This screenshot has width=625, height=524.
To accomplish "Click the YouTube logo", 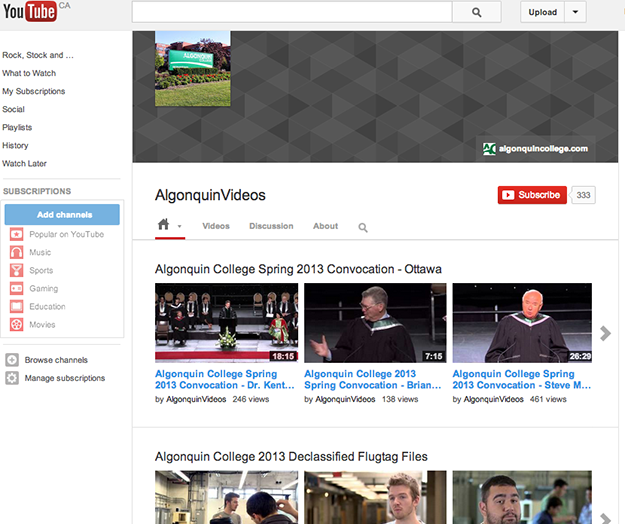I will click(x=30, y=11).
